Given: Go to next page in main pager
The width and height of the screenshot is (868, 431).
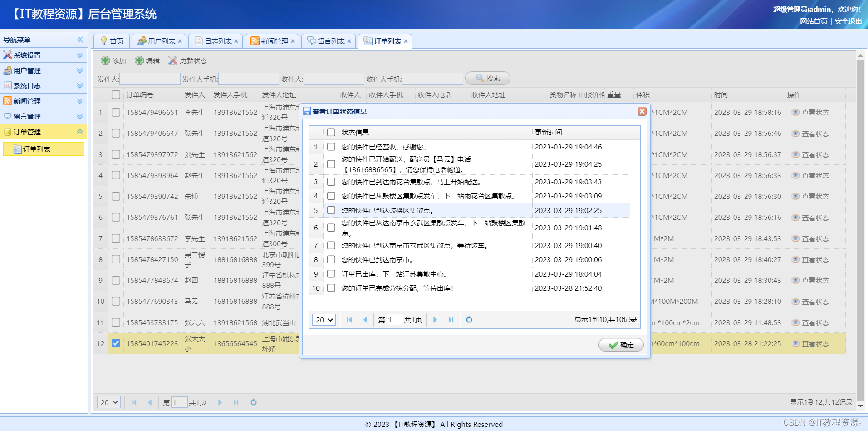Looking at the screenshot, I should (220, 402).
